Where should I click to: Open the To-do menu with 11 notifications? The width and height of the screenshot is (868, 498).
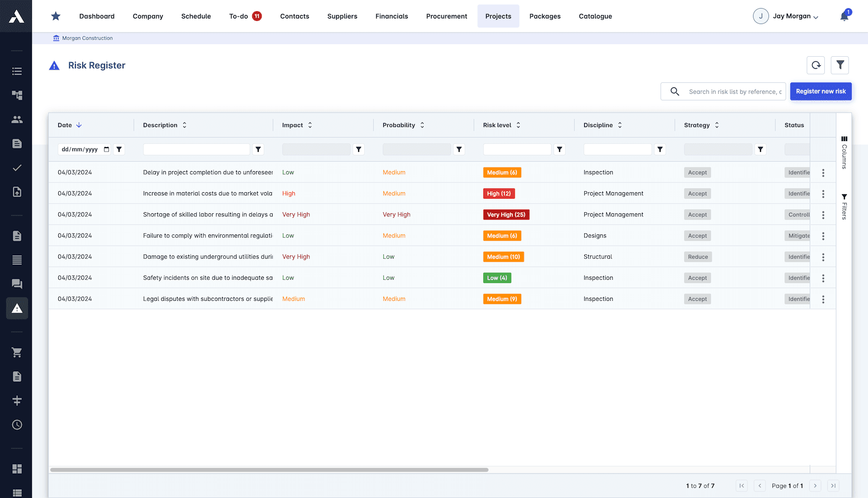click(x=245, y=16)
